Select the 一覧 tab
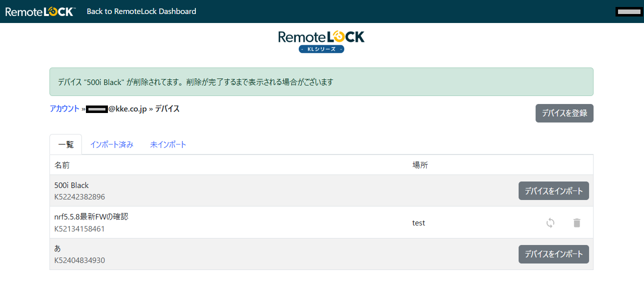This screenshot has width=644, height=289. (66, 144)
